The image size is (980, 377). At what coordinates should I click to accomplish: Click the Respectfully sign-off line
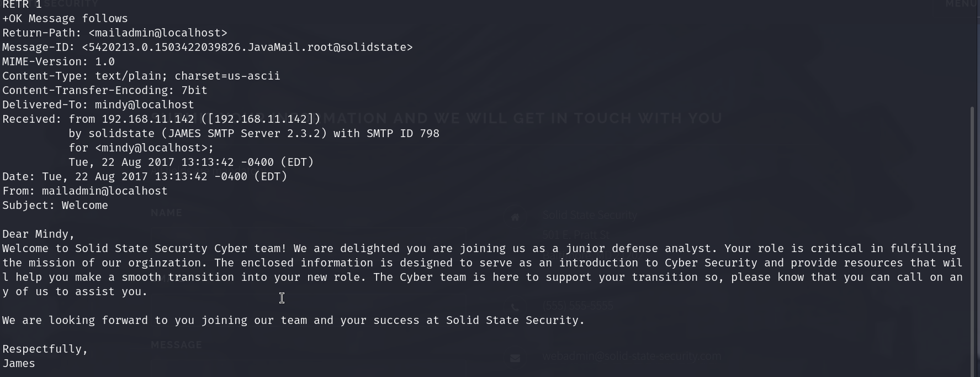[45, 349]
